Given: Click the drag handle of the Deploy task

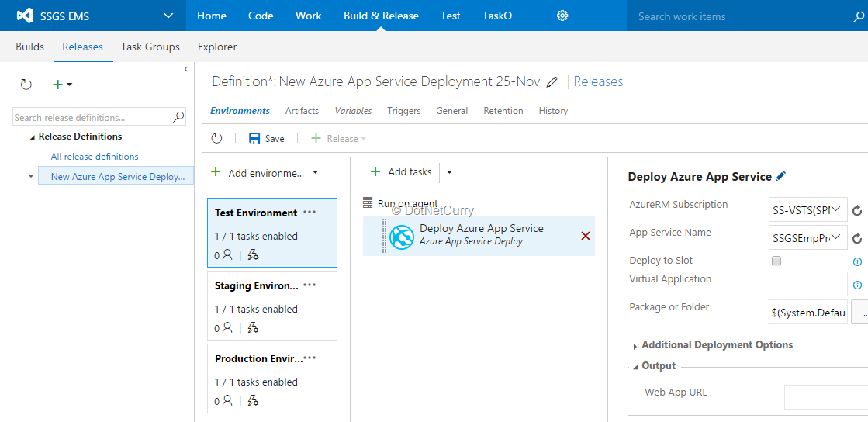Looking at the screenshot, I should coord(384,236).
